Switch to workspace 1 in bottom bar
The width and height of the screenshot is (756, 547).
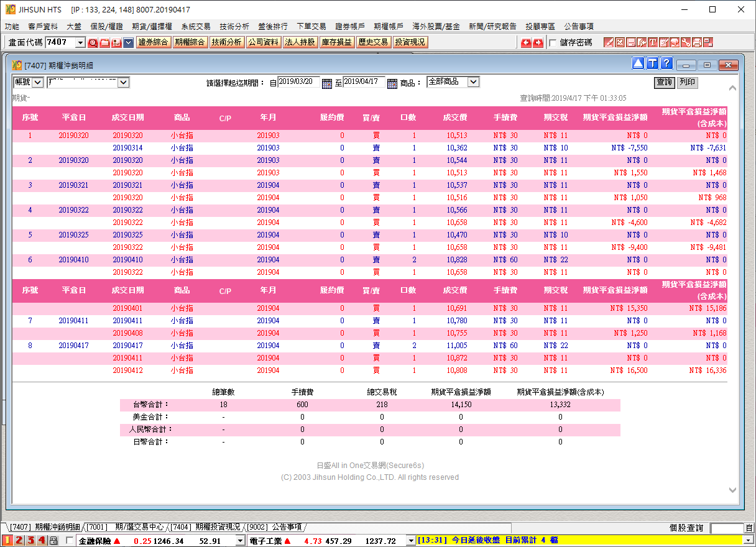[7, 541]
